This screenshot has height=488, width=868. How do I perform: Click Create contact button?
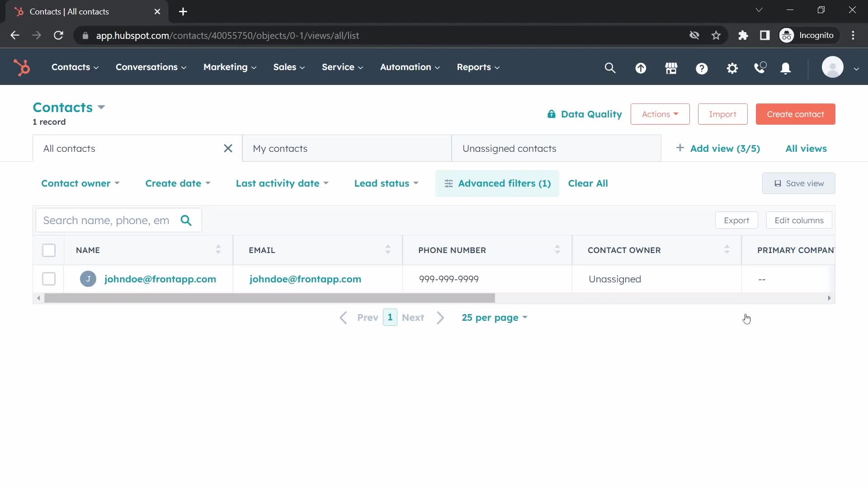click(x=795, y=114)
